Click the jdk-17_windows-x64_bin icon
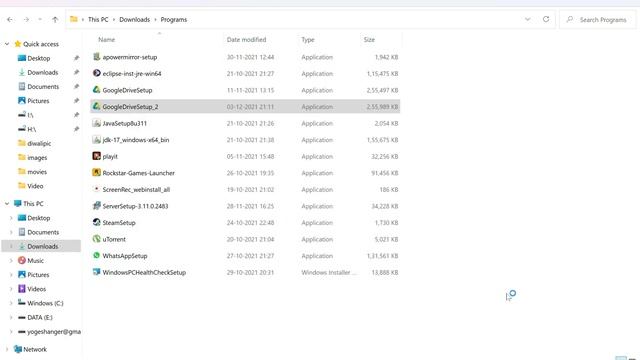 (96, 140)
